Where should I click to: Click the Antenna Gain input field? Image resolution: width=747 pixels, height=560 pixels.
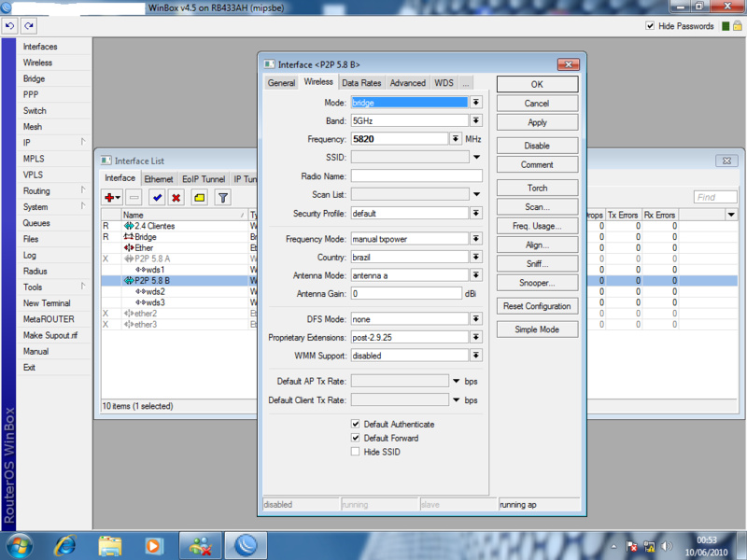(406, 293)
